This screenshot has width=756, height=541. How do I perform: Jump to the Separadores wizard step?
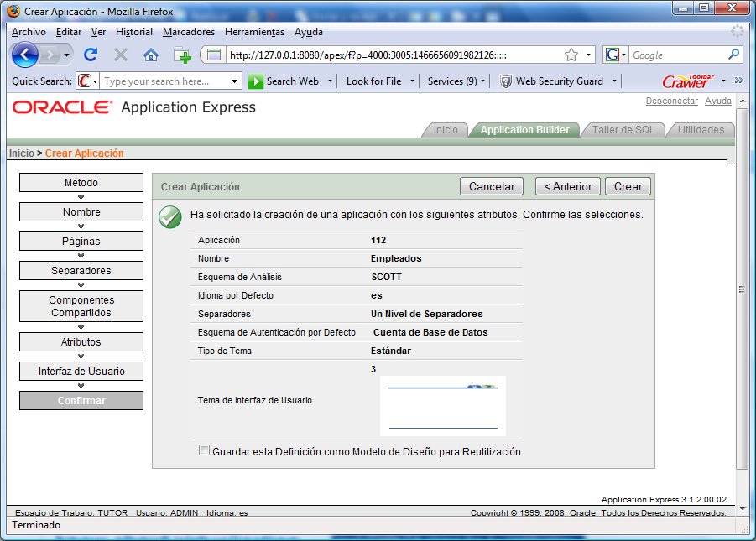tap(81, 270)
